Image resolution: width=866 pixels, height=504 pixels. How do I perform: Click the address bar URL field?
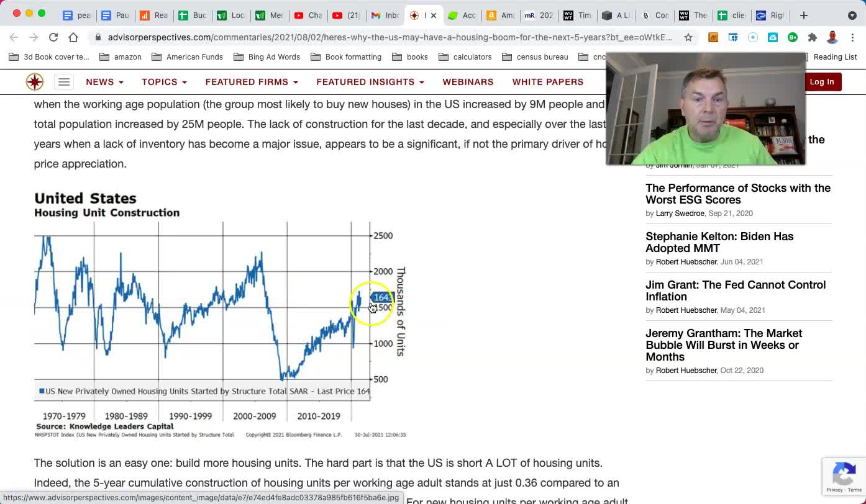390,37
